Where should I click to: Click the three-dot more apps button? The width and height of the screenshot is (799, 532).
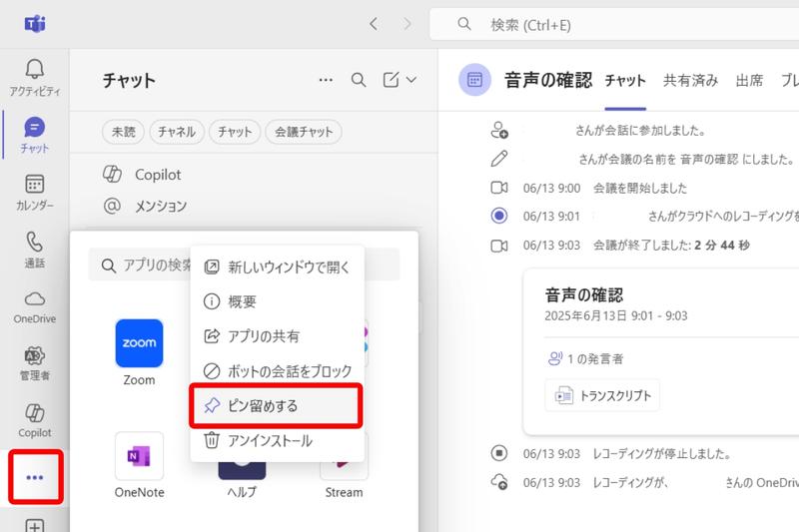35,477
